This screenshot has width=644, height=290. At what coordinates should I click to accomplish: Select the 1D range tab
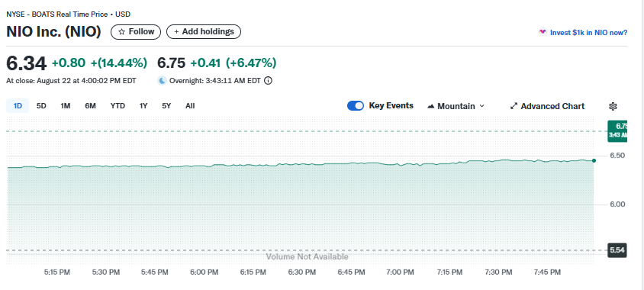(x=18, y=106)
